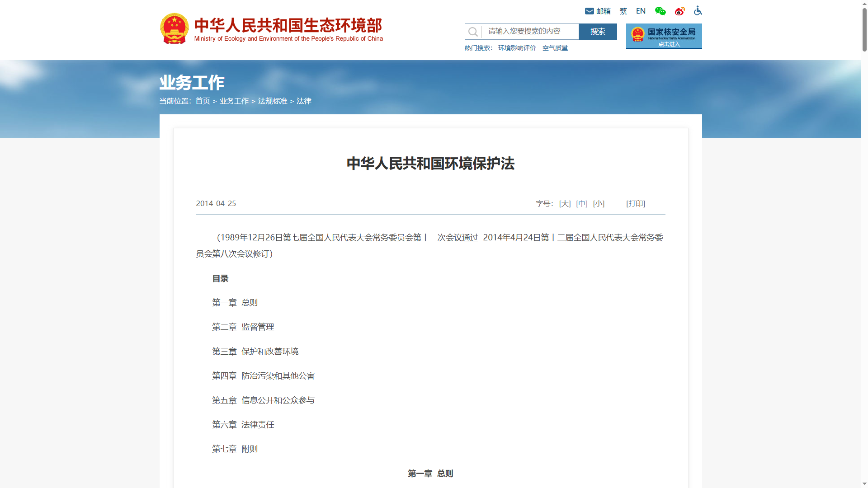Open the 环境影响评价 hot search link
The height and width of the screenshot is (488, 868).
coord(516,47)
